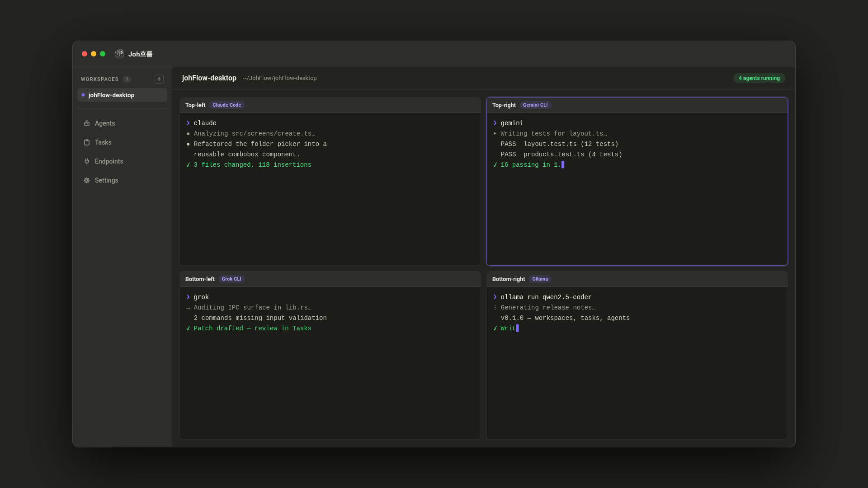Image resolution: width=868 pixels, height=488 pixels.
Task: Click the johFlow-desktop heading title
Action: (x=209, y=78)
